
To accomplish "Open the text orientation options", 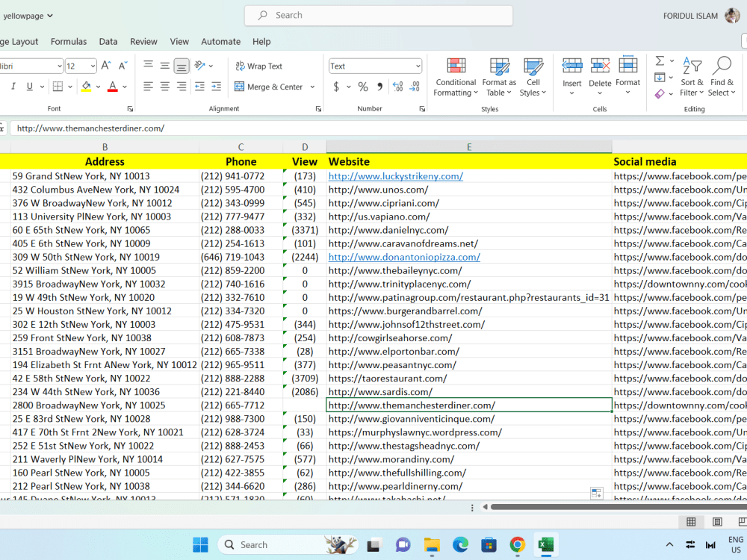I will click(x=200, y=66).
